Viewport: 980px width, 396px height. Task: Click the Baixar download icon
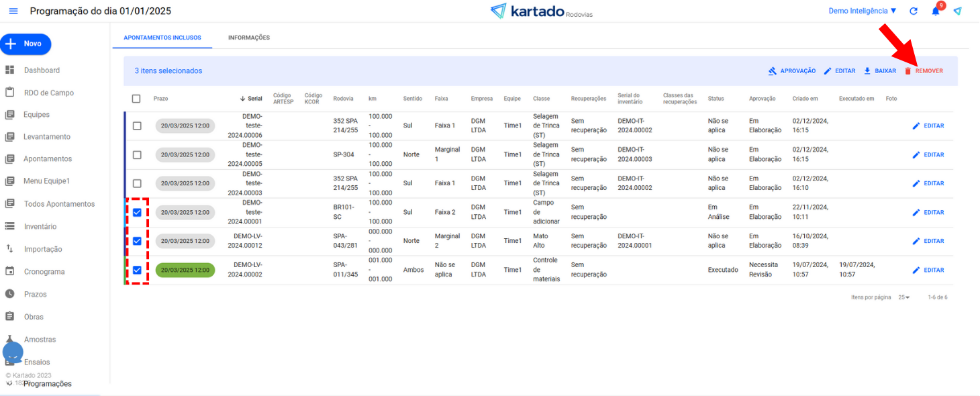tap(867, 71)
